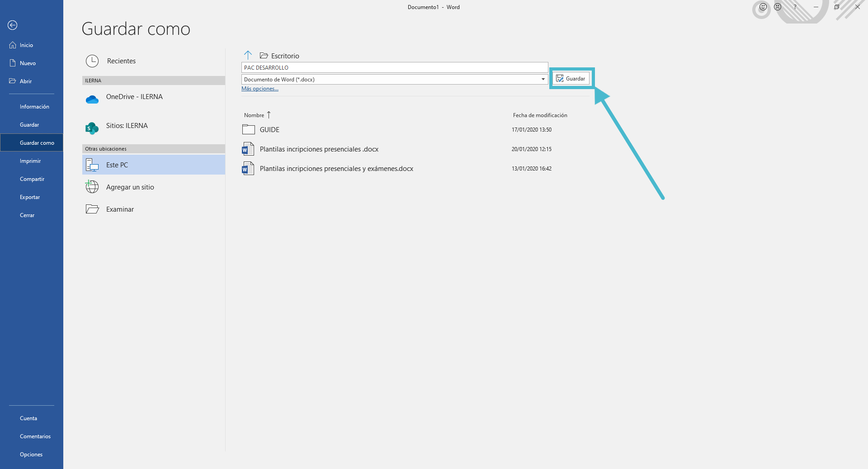Open the Compartir menu item
The width and height of the screenshot is (868, 469).
tap(32, 179)
